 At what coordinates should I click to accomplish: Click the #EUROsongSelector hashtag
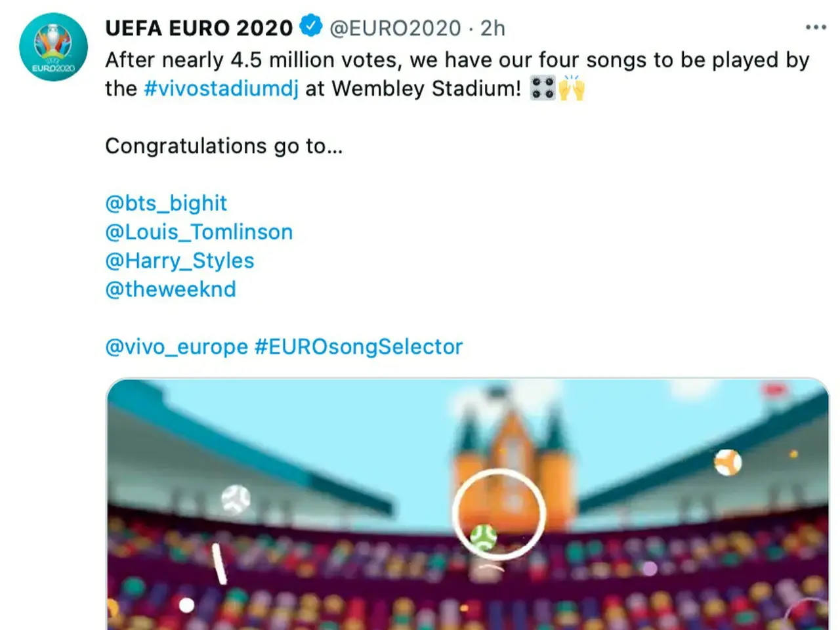pyautogui.click(x=358, y=346)
